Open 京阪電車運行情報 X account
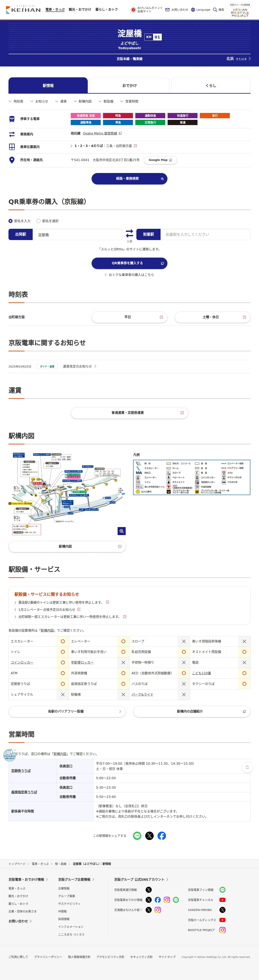 [x=148, y=889]
